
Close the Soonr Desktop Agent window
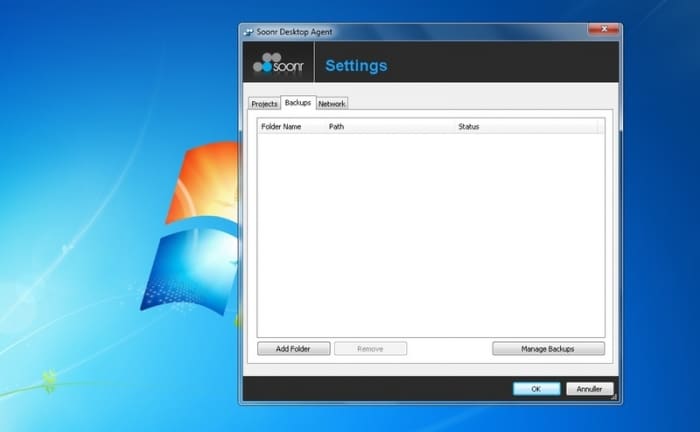click(x=602, y=30)
